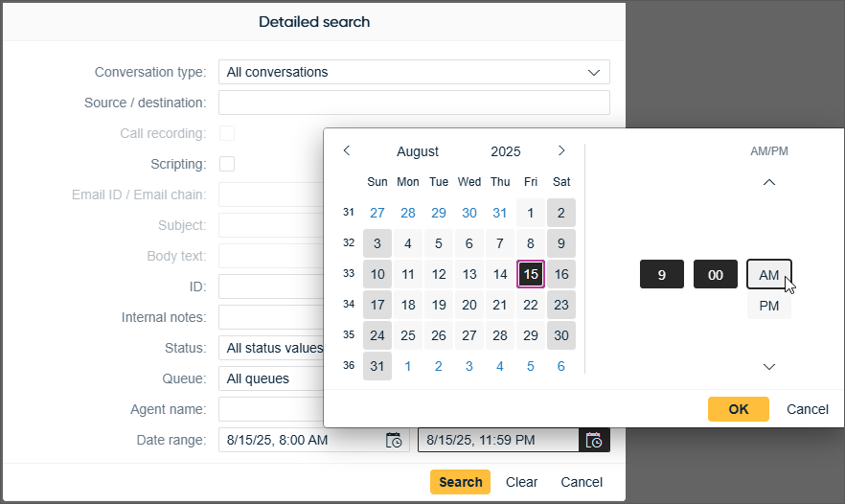Pick August 22 in the calendar

coord(531,305)
